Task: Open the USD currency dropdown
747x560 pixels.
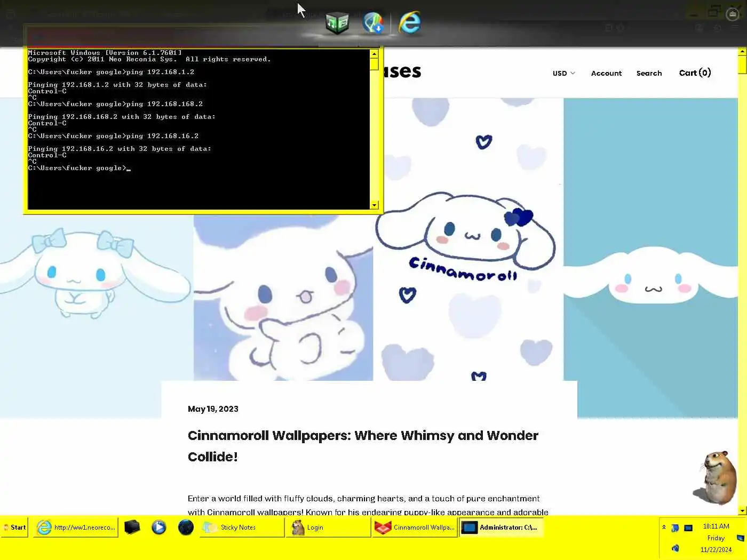Action: coord(564,73)
